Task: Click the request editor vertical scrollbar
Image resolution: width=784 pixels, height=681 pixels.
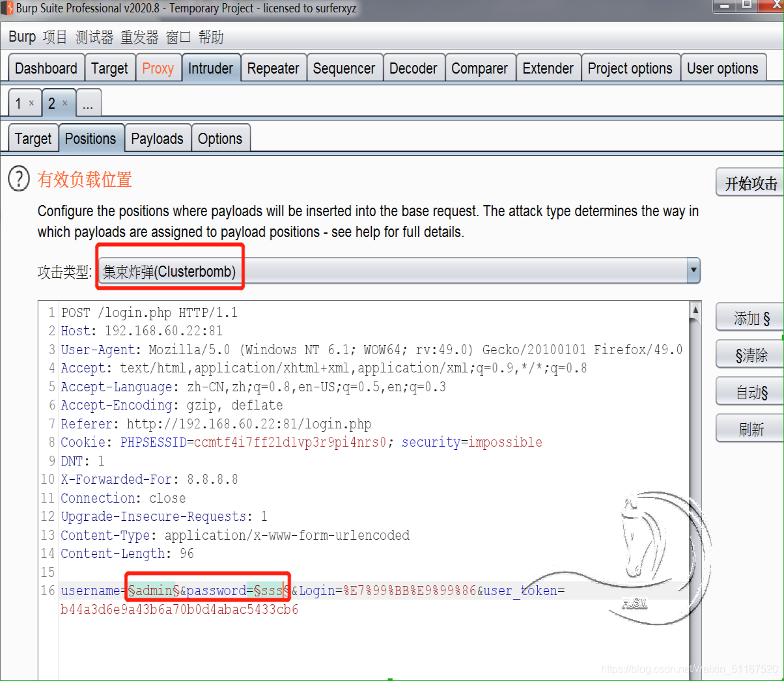Action: pyautogui.click(x=695, y=492)
